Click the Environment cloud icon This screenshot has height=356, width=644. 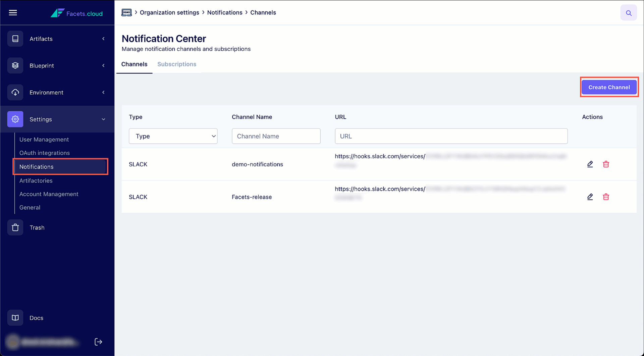coord(15,92)
